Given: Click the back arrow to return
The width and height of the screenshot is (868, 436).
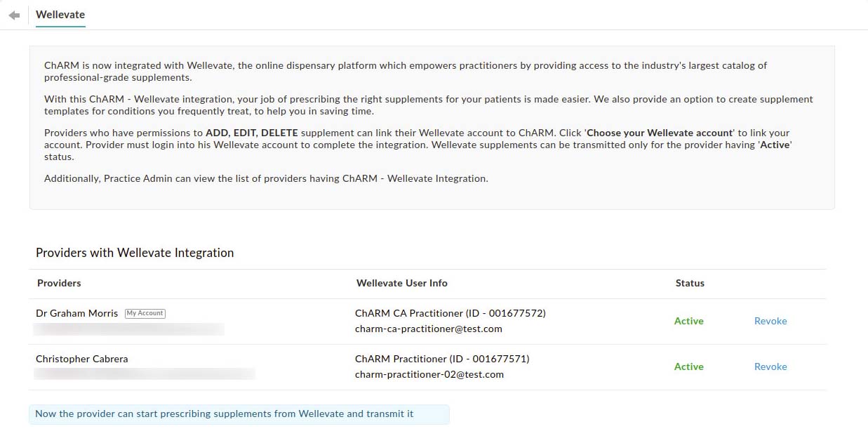Looking at the screenshot, I should click(x=14, y=14).
